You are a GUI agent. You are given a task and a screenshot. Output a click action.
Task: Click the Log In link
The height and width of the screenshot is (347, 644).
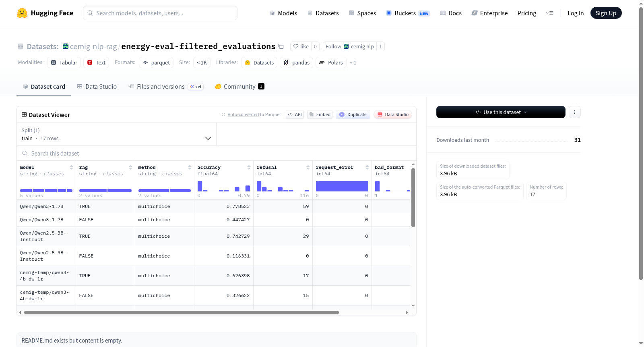click(x=576, y=13)
